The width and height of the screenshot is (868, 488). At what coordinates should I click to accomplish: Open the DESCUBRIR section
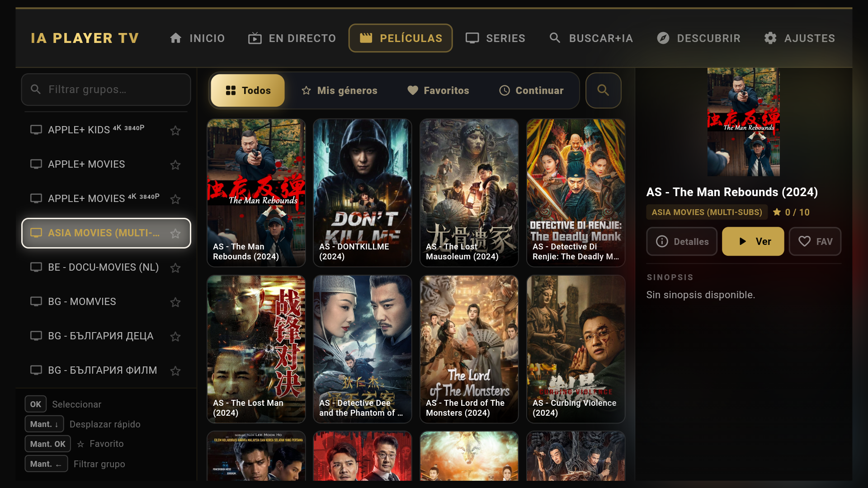[x=698, y=38]
